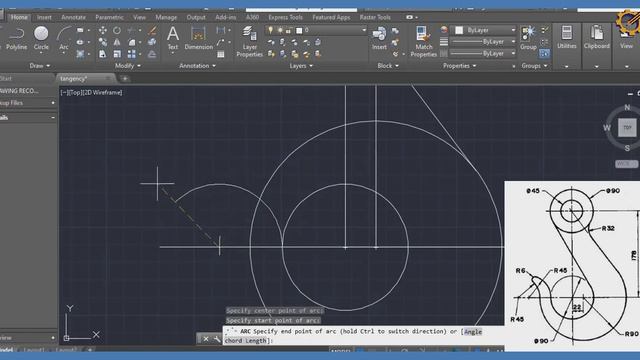Activate the Trim tool

click(131, 30)
